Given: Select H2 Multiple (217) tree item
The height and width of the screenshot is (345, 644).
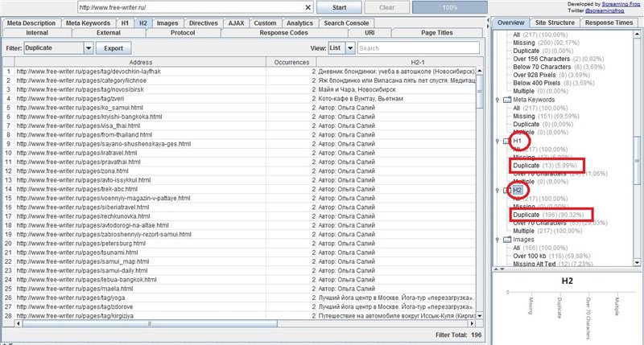Looking at the screenshot, I should (547, 231).
